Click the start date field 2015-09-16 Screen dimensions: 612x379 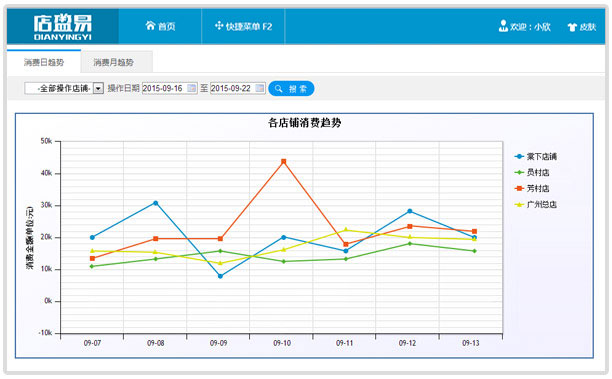tap(170, 88)
